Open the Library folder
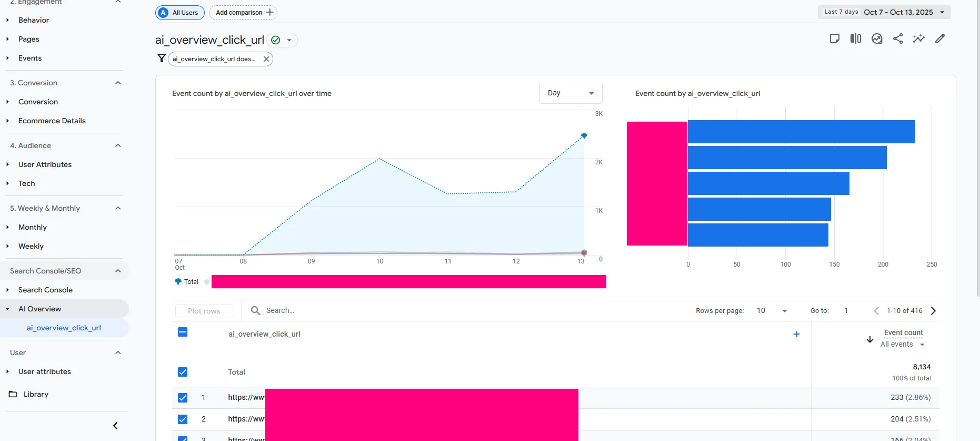980x441 pixels. click(x=36, y=394)
